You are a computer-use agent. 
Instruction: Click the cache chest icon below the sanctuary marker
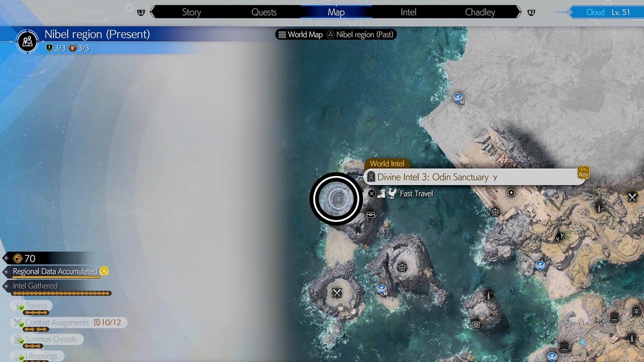point(370,215)
